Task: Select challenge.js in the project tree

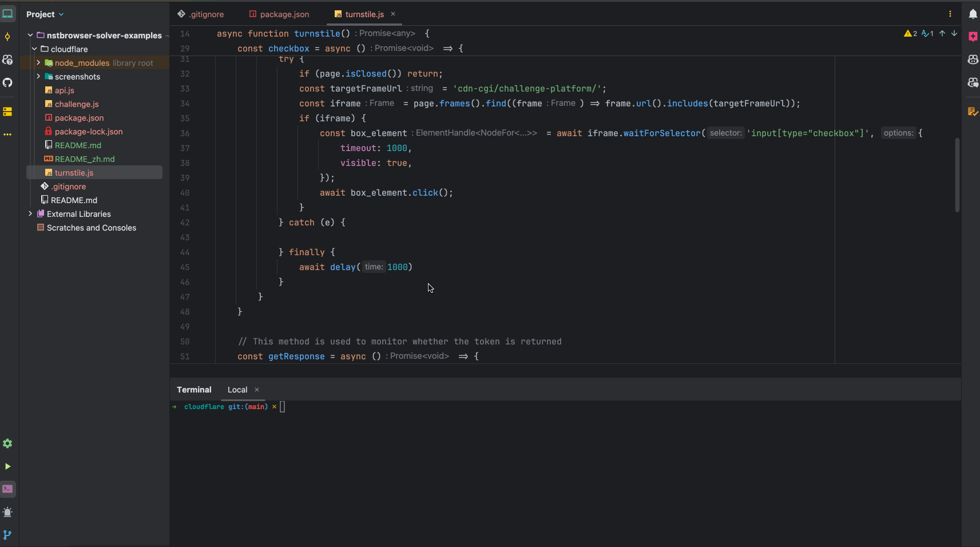Action: click(x=77, y=104)
